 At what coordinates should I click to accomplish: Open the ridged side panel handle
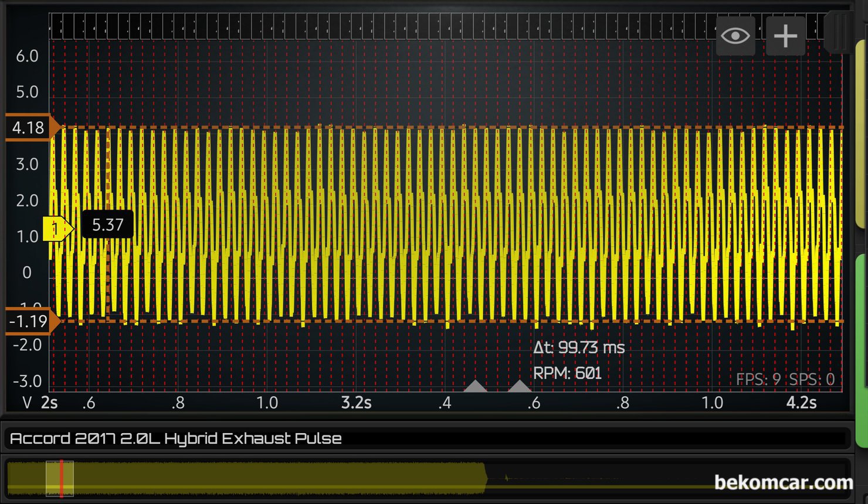point(838,32)
